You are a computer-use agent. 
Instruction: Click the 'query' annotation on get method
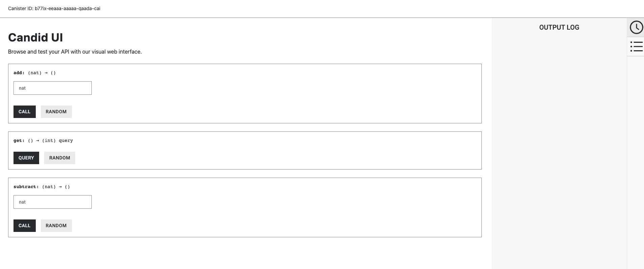pyautogui.click(x=66, y=141)
